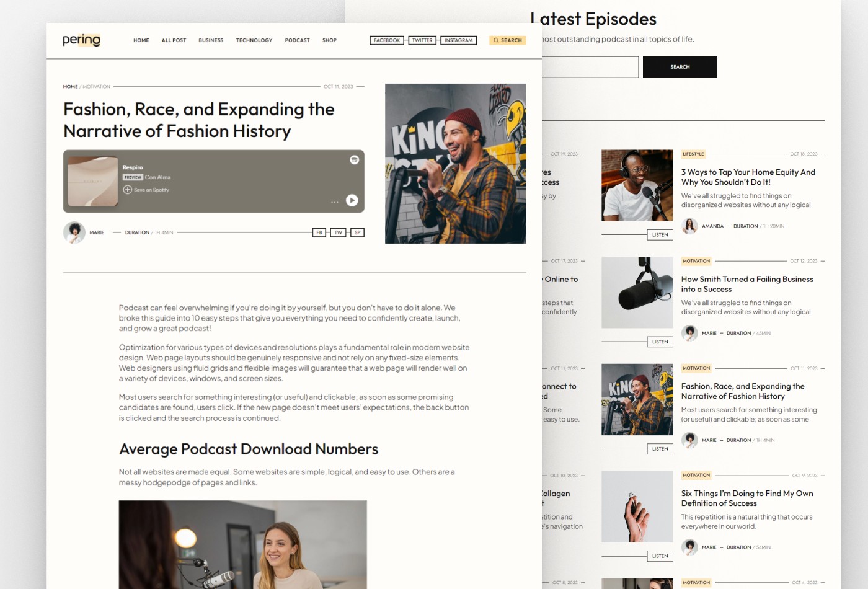The height and width of the screenshot is (589, 868).
Task: Click the Spotify logo icon in player
Action: click(354, 160)
